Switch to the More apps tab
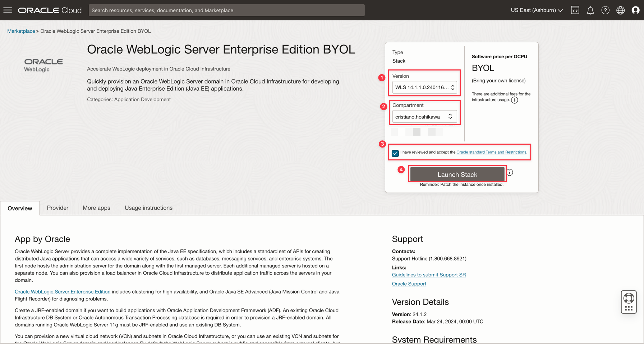Screen dimensions: 644x344 tap(96, 208)
